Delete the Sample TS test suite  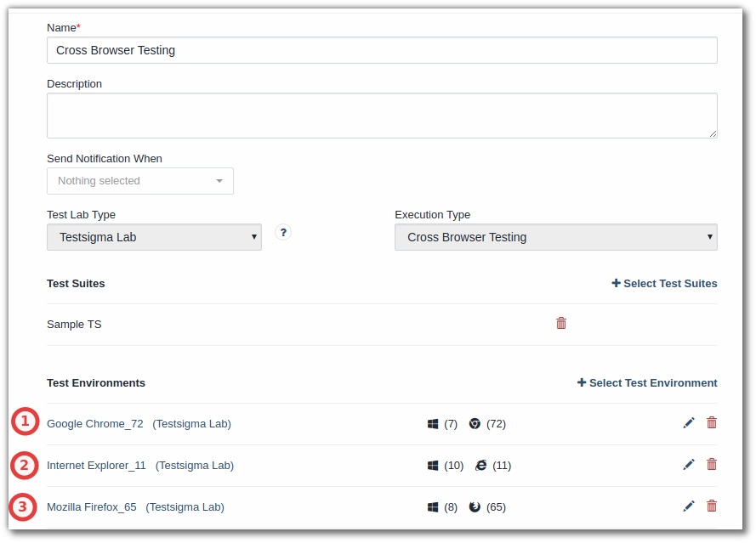click(560, 323)
